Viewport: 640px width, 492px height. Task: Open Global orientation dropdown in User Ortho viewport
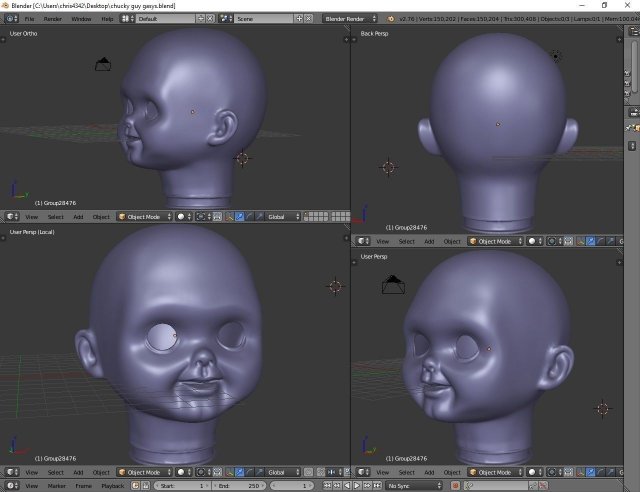coord(283,217)
